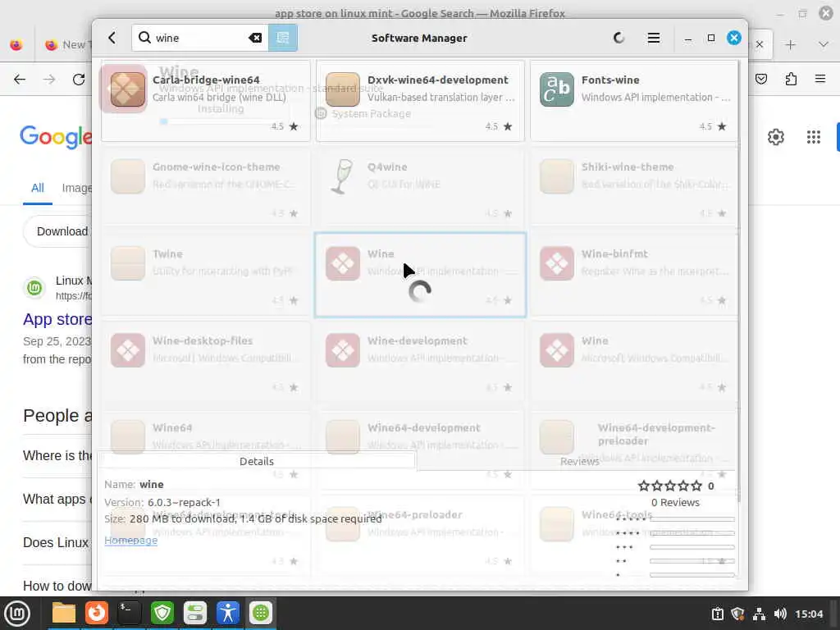The width and height of the screenshot is (840, 630).
Task: Open the Google apps grid
Action: [813, 137]
